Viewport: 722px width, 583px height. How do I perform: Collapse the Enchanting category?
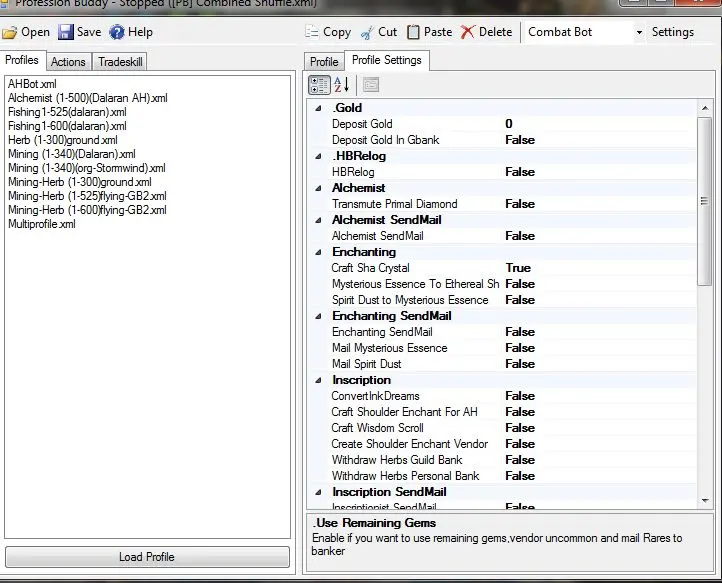point(318,252)
